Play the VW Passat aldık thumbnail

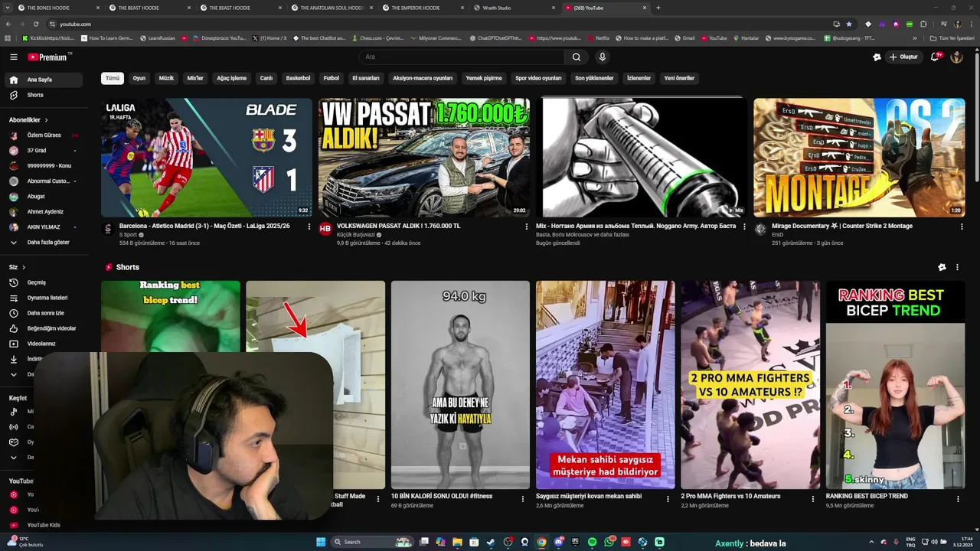[x=424, y=158]
